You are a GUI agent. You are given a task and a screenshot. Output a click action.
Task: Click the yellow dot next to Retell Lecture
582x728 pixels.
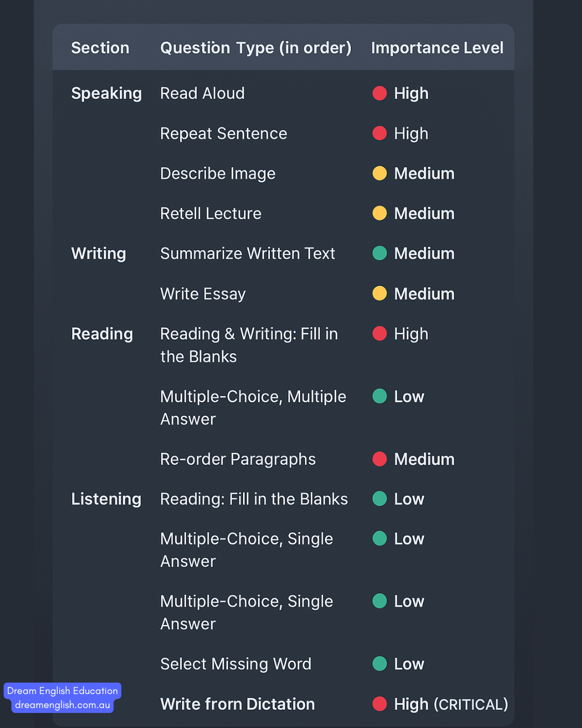pyautogui.click(x=379, y=213)
